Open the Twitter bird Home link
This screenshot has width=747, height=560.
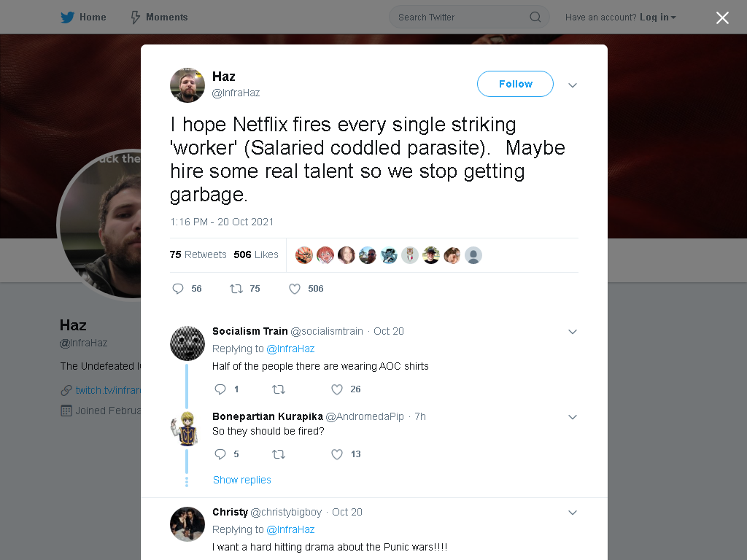pos(83,17)
